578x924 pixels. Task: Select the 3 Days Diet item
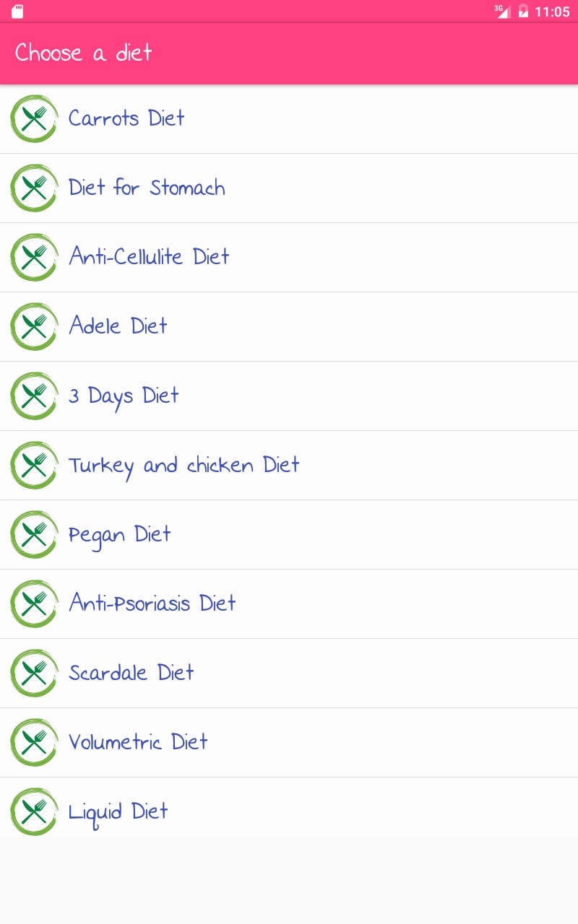(124, 396)
